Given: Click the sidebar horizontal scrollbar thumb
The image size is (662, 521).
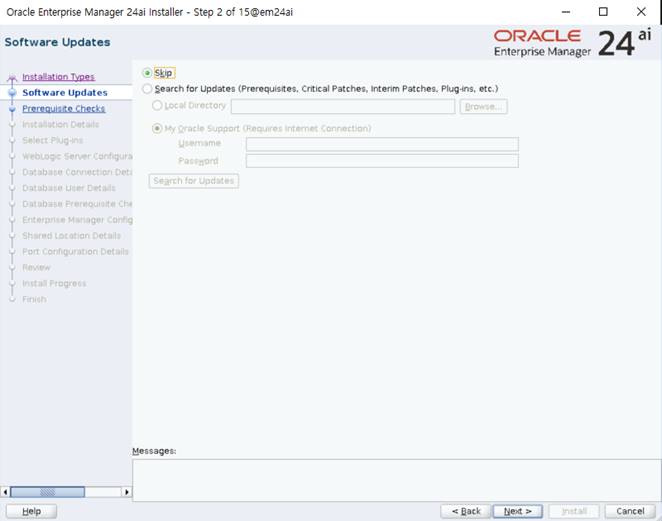Looking at the screenshot, I should [47, 492].
